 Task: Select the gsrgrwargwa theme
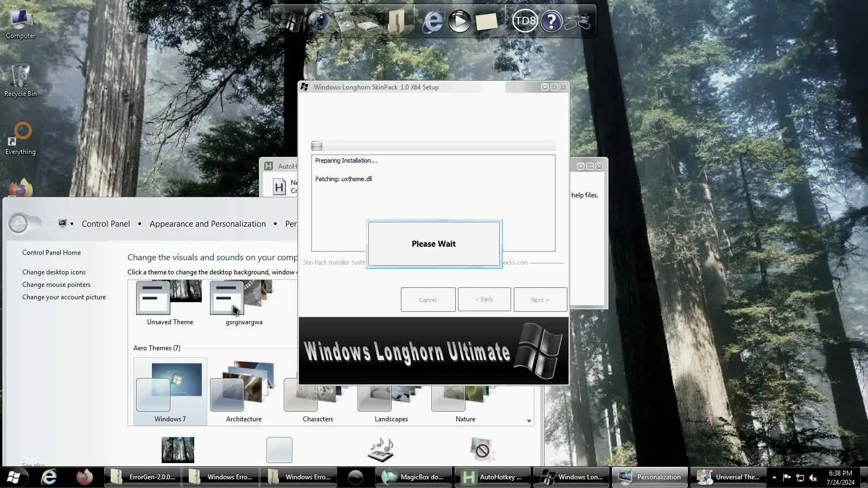pyautogui.click(x=244, y=303)
